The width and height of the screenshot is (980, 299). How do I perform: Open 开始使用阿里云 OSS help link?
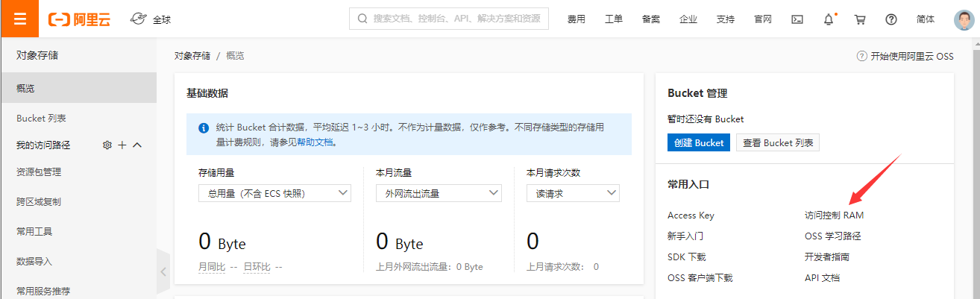click(905, 56)
